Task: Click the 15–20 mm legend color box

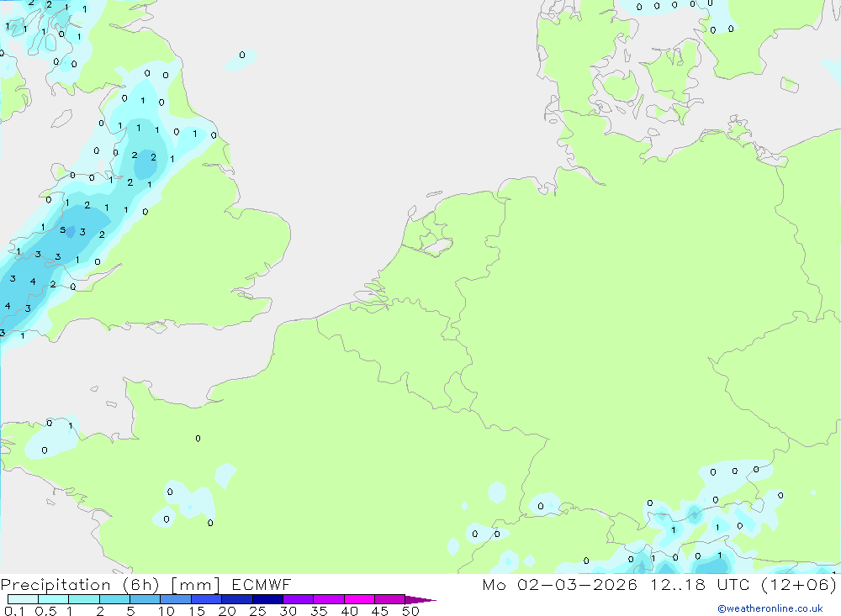Action: (207, 599)
